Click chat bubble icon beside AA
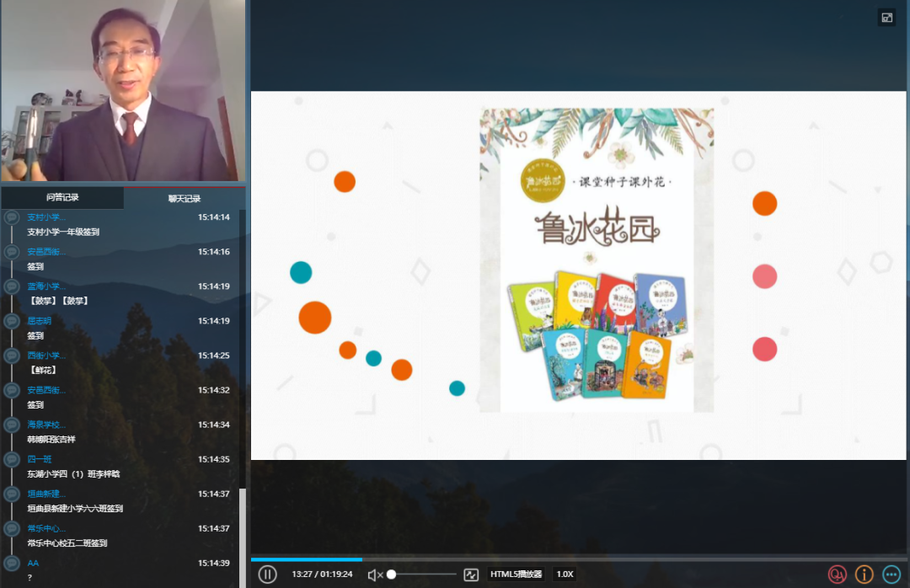 point(12,563)
